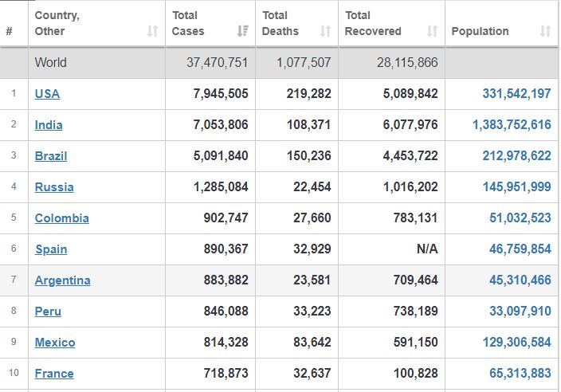Select World total cases 37,470,751
The height and width of the screenshot is (392, 561).
tap(218, 63)
